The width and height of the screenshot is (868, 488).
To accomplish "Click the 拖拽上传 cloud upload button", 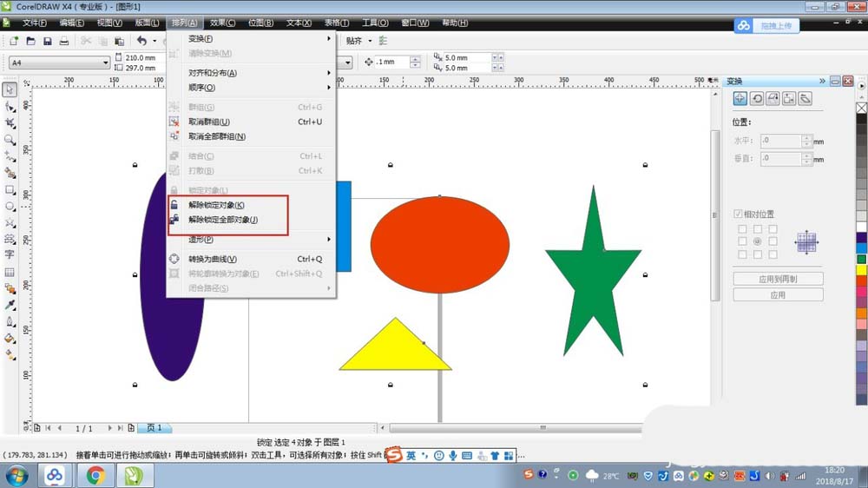I will [766, 25].
